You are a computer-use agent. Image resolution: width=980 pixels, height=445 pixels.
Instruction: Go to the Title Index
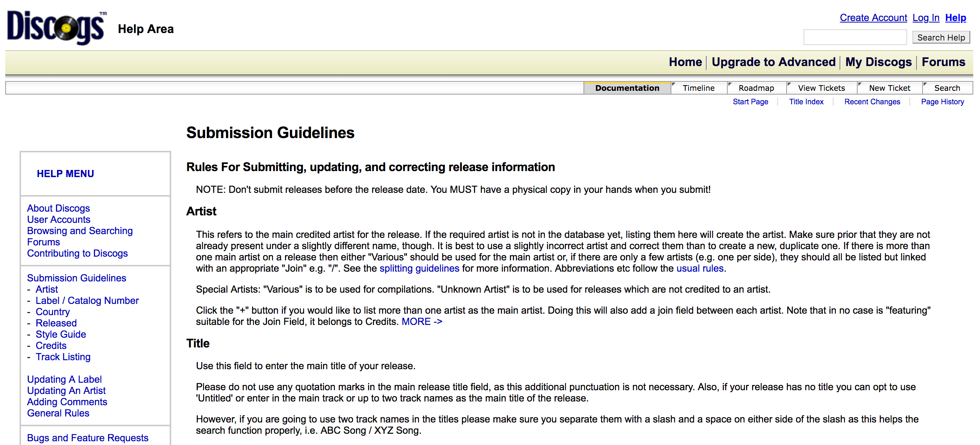pyautogui.click(x=807, y=101)
